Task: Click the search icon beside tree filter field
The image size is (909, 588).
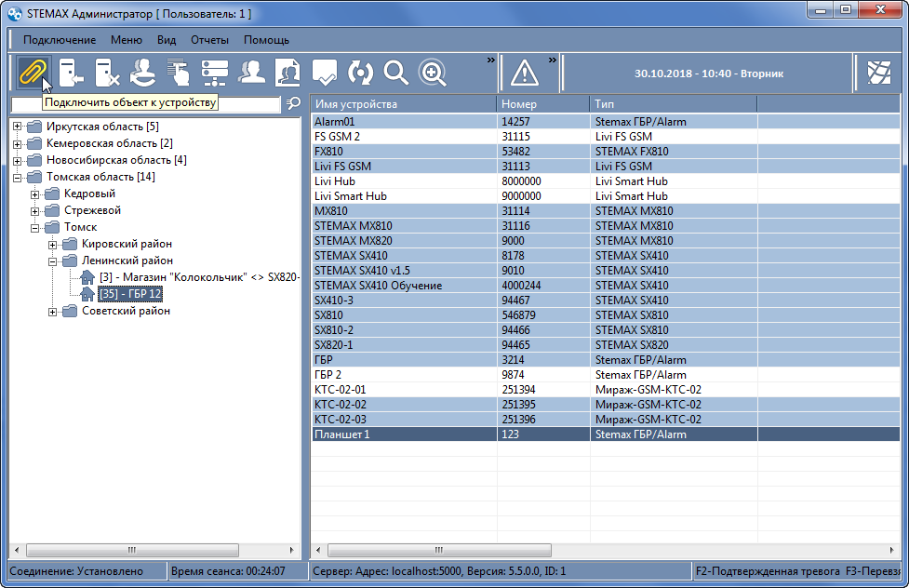Action: tap(294, 103)
